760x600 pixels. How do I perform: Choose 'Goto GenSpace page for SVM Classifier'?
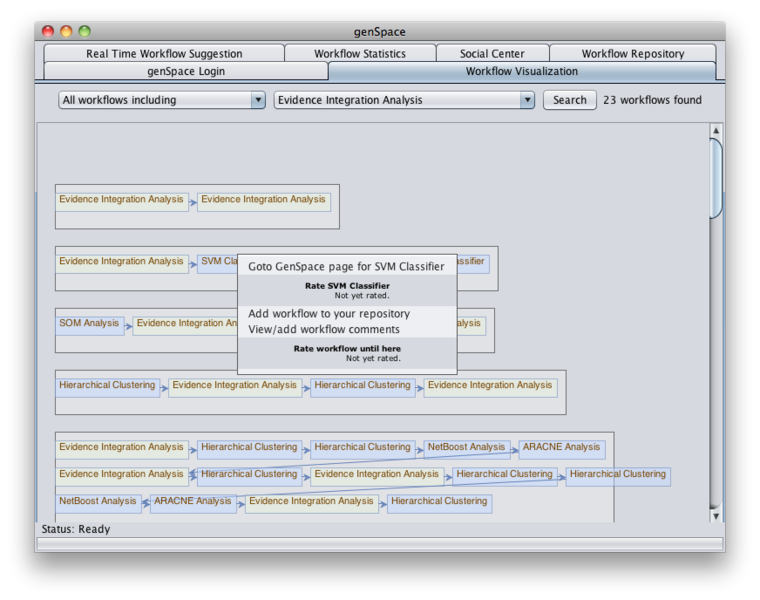click(346, 267)
